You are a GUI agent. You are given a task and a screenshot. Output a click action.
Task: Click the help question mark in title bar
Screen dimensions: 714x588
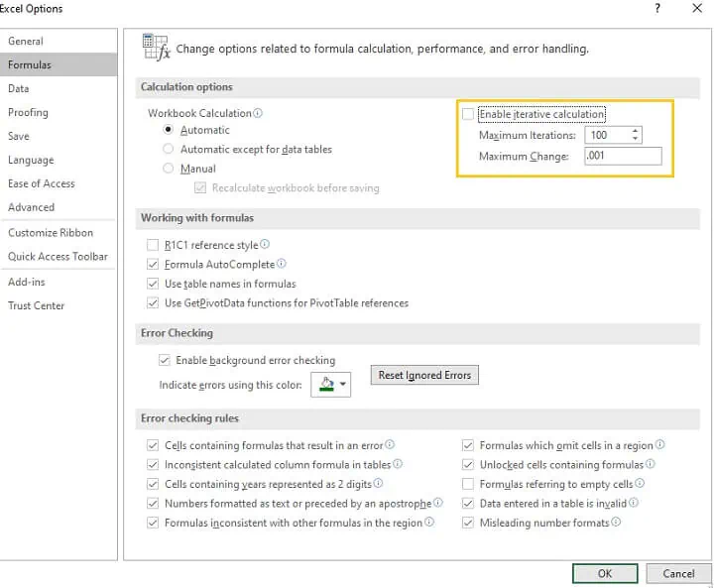(657, 9)
